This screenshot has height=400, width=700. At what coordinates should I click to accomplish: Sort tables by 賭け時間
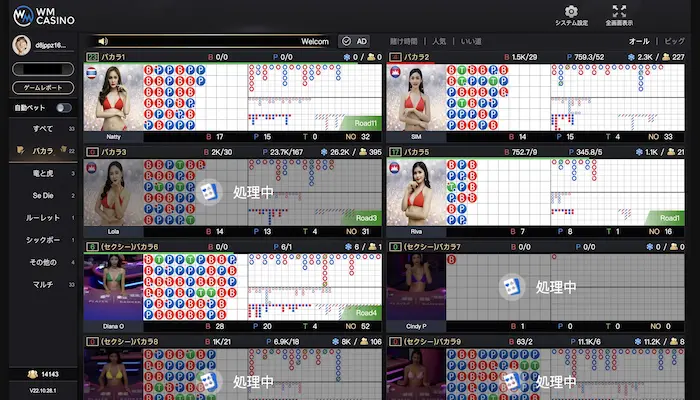pyautogui.click(x=403, y=41)
